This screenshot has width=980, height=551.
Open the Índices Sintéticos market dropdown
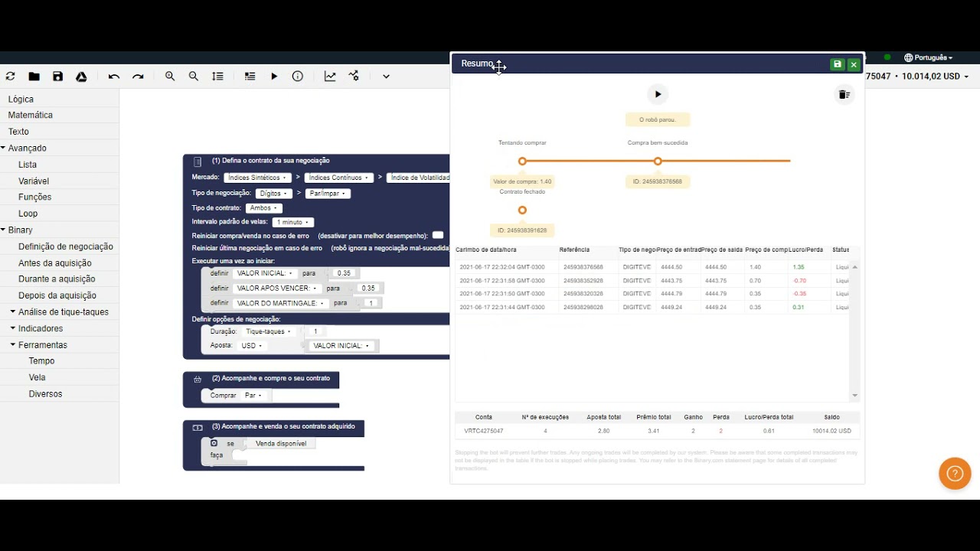pyautogui.click(x=257, y=178)
